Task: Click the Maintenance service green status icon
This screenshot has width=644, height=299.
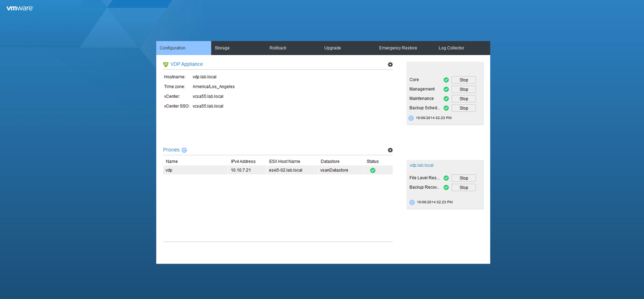Action: 446,99
